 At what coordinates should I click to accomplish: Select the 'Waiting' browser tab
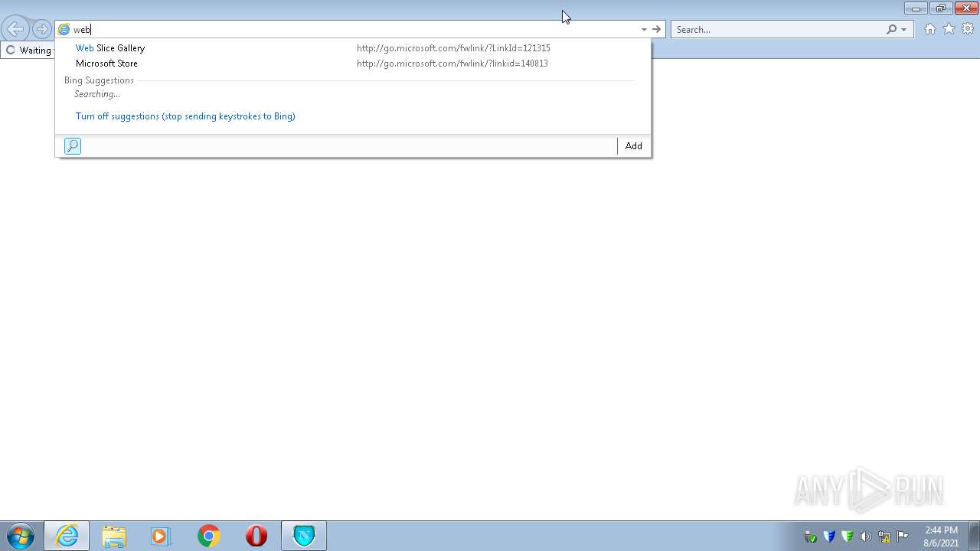point(28,51)
